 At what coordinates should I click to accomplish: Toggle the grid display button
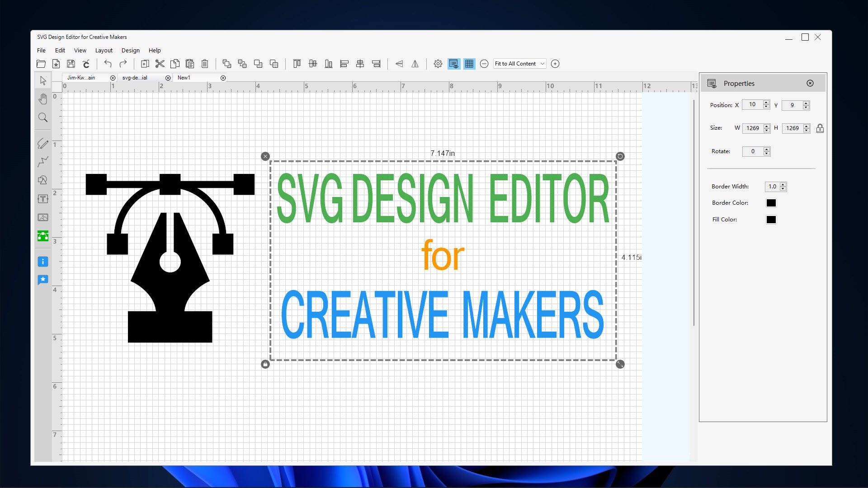coord(469,64)
